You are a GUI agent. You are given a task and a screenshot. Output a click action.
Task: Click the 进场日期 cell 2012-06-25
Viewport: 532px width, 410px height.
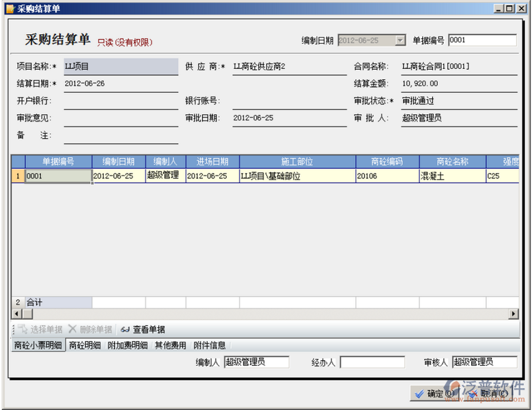point(212,176)
